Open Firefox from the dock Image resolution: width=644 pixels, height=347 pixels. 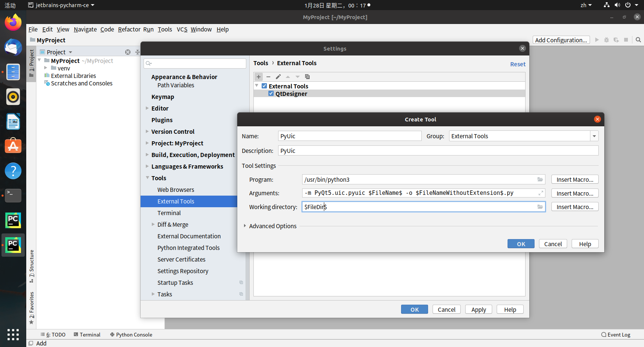pos(13,22)
